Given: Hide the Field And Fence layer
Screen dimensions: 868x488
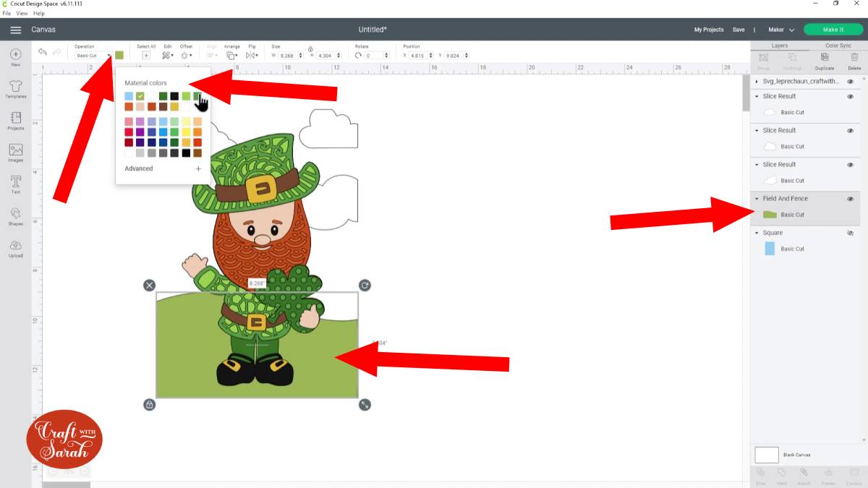Looking at the screenshot, I should point(851,198).
